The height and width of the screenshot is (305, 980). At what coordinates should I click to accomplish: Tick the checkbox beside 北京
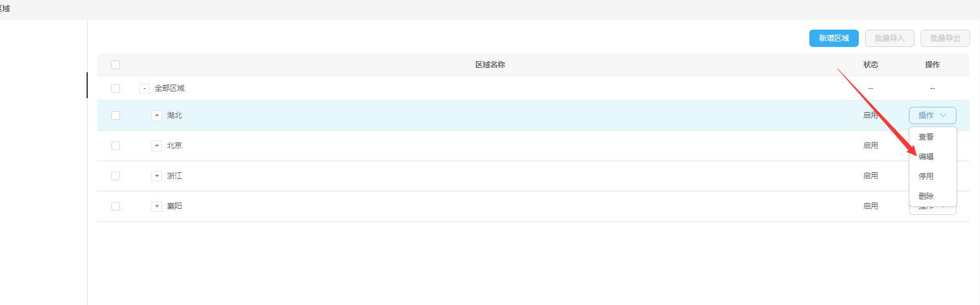pos(116,146)
